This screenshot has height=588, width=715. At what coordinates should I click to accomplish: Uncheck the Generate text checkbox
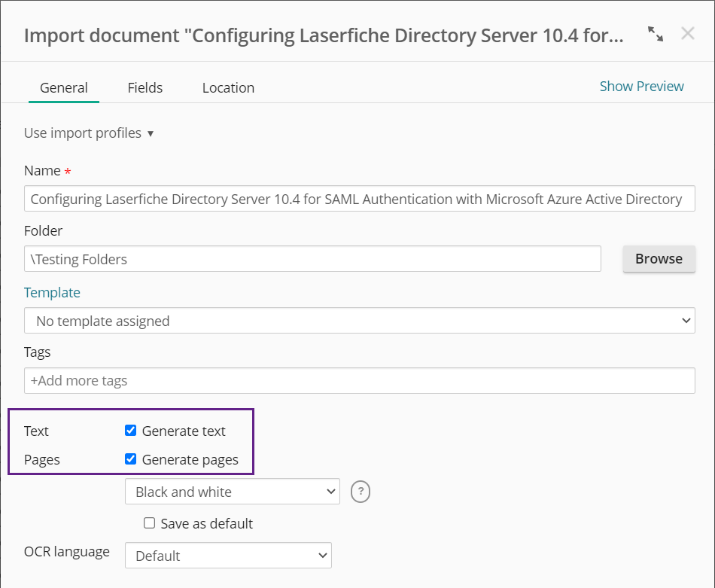(x=130, y=430)
